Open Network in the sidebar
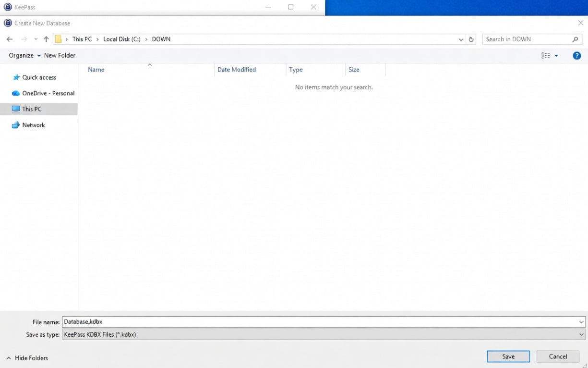This screenshot has height=368, width=588. [x=33, y=125]
